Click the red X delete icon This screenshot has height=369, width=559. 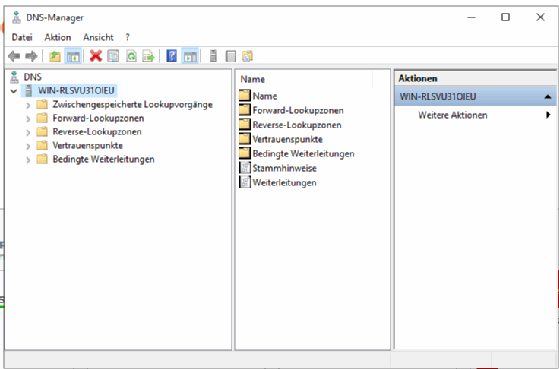tap(96, 56)
